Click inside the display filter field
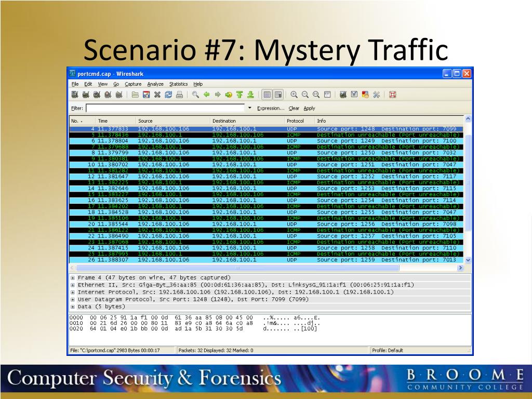Screen dimensions: 532x399 [165, 108]
